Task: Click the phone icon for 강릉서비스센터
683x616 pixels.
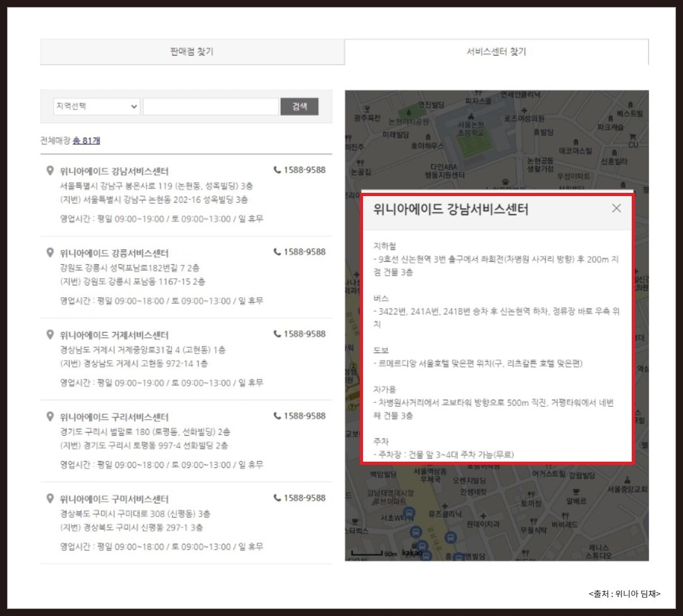Action: pos(277,252)
